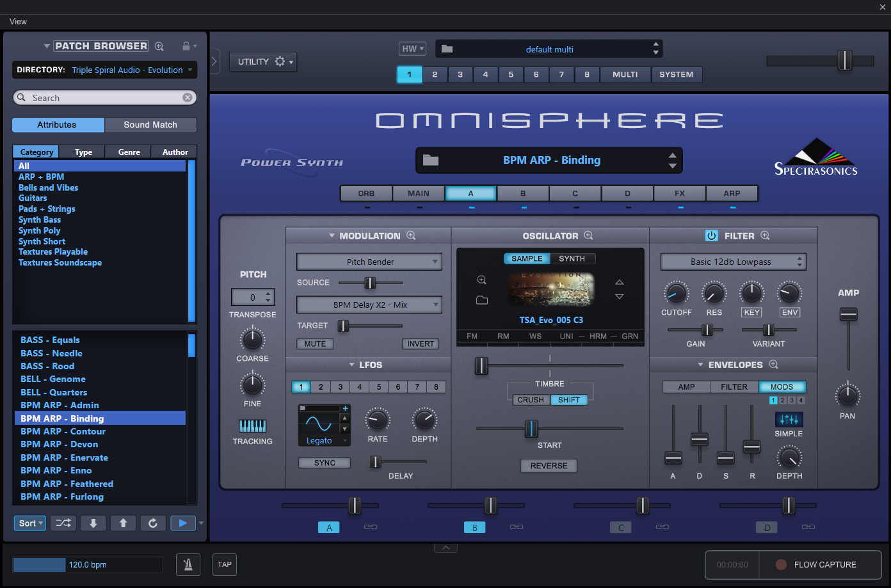The image size is (891, 588).
Task: Open the Pitch Bender source dropdown
Action: tap(369, 262)
